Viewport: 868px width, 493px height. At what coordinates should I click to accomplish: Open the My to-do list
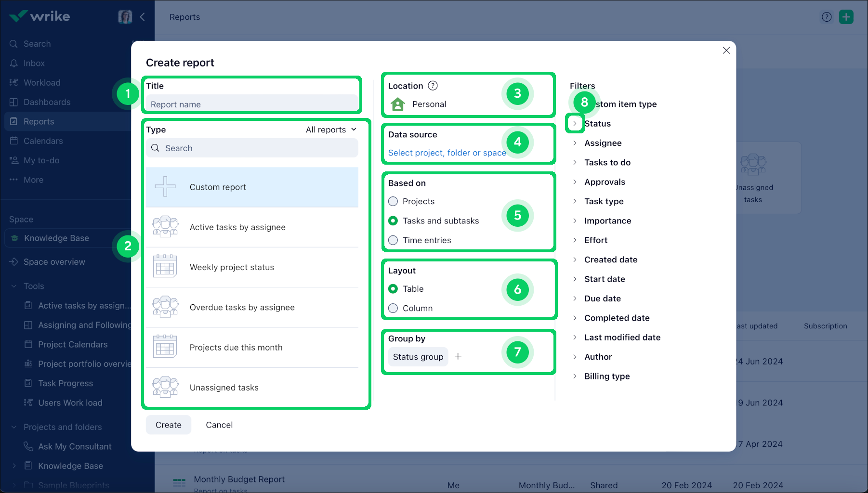(41, 160)
